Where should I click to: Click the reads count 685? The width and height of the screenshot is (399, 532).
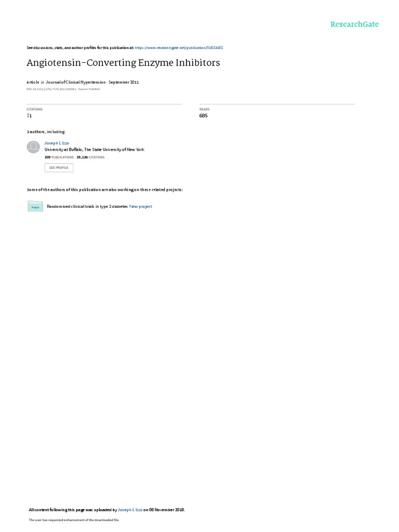click(x=203, y=116)
